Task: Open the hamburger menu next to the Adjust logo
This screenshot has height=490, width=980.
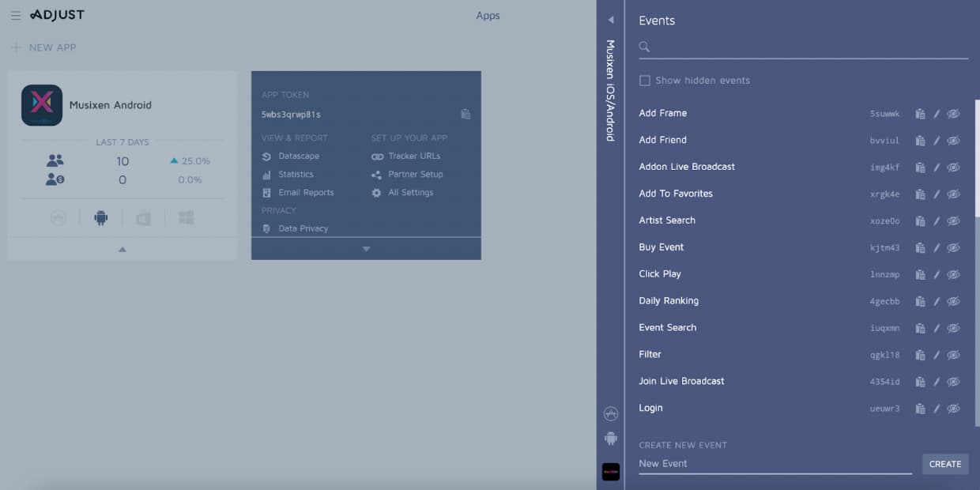Action: pyautogui.click(x=16, y=15)
